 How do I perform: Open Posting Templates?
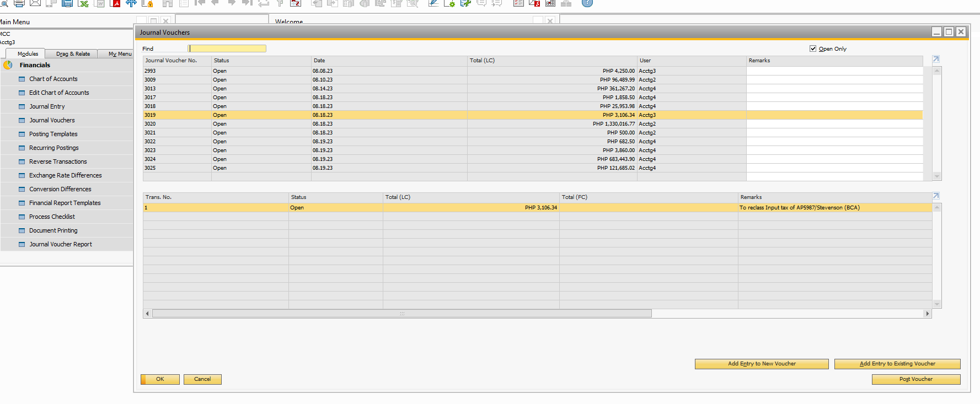click(53, 134)
